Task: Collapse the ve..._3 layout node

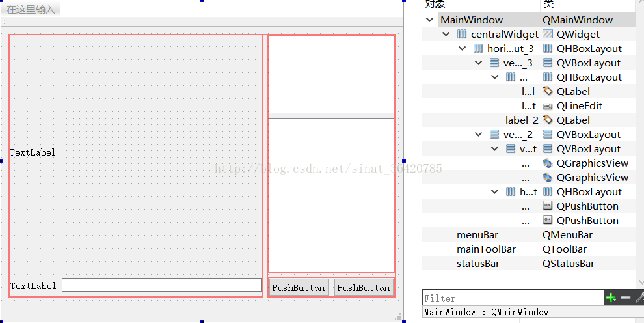Action: pos(479,63)
